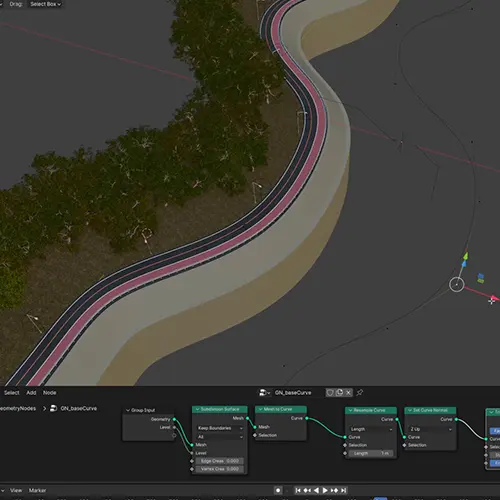This screenshot has width=500, height=500.
Task: Open the node editor Add menu
Action: click(31, 393)
